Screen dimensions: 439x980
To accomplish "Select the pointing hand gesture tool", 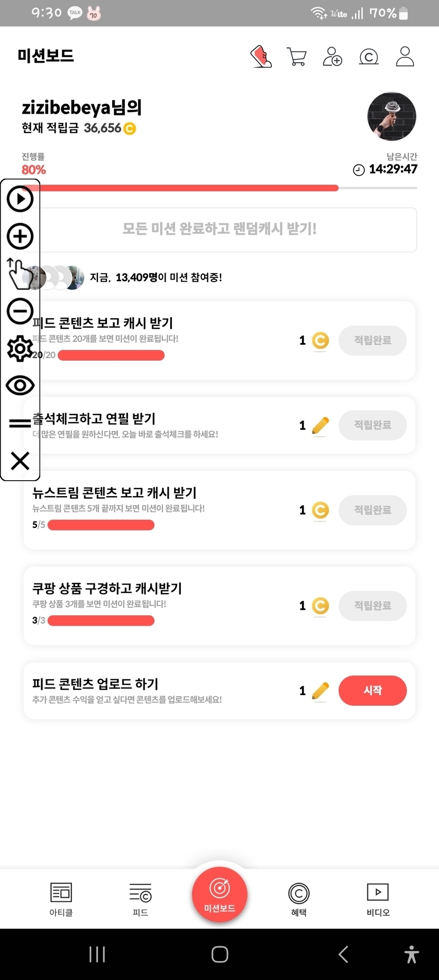I will pyautogui.click(x=19, y=274).
